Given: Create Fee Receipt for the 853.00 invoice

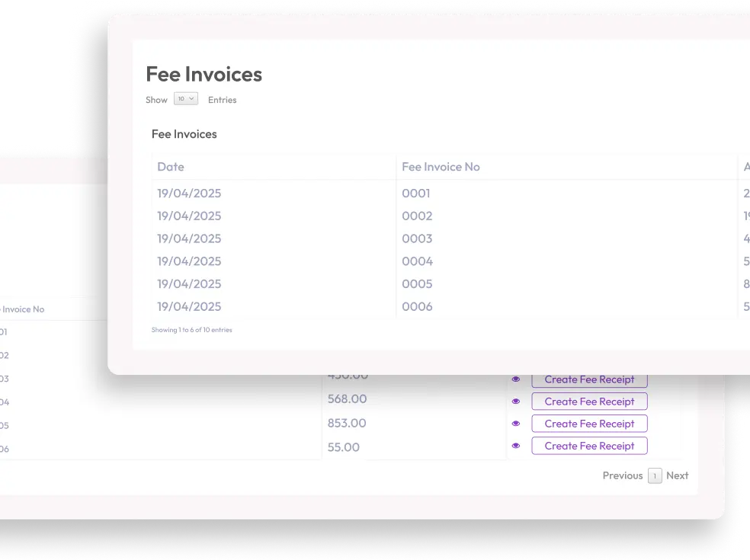Looking at the screenshot, I should coord(588,423).
